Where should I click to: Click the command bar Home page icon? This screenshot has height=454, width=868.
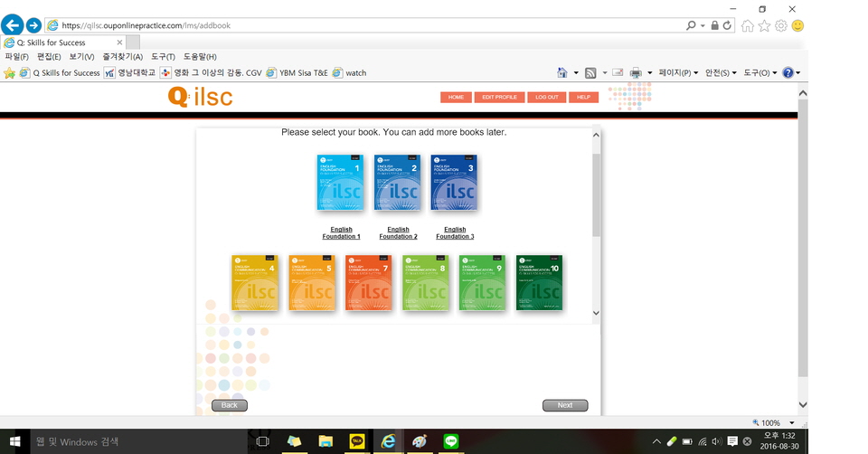tap(562, 72)
